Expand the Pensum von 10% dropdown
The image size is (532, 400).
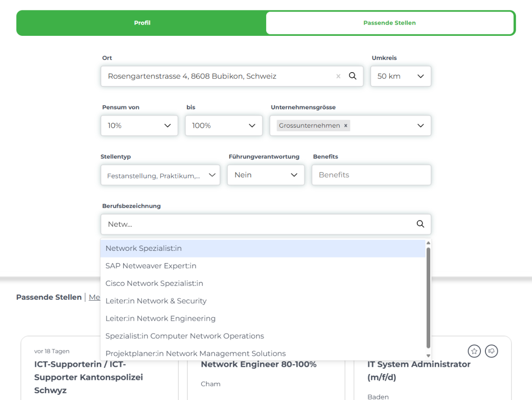(x=139, y=126)
